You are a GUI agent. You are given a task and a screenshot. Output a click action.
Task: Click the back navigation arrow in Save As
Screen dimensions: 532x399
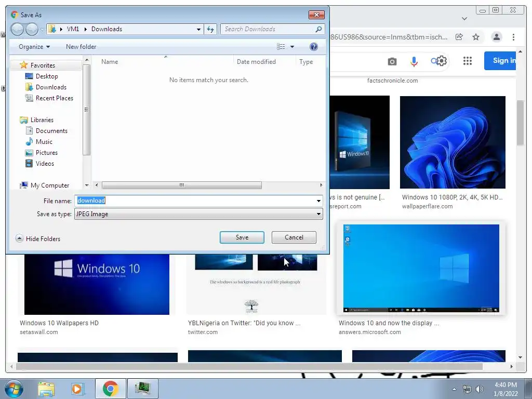click(17, 29)
